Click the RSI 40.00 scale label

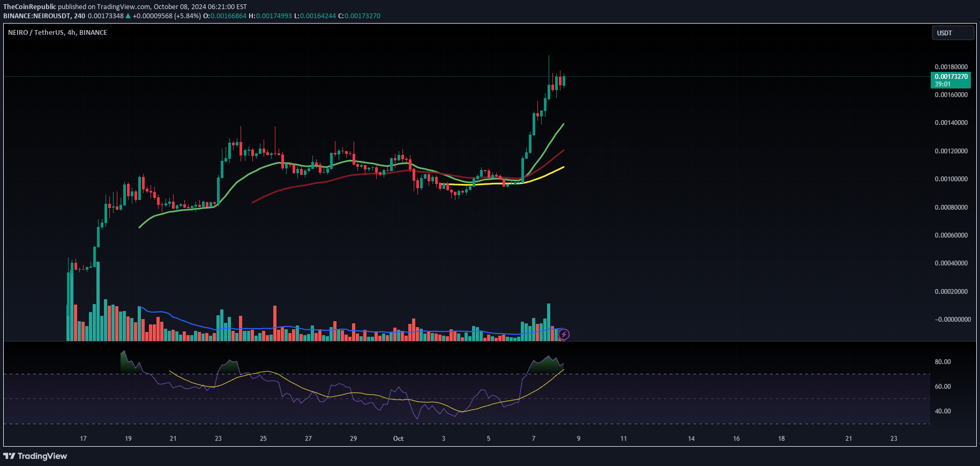tap(942, 411)
